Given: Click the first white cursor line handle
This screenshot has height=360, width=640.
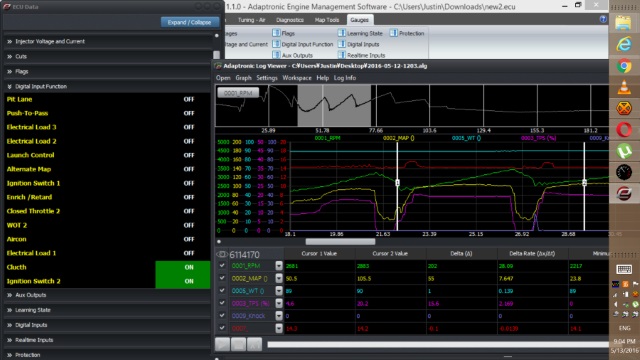Looking at the screenshot, I should click(397, 183).
